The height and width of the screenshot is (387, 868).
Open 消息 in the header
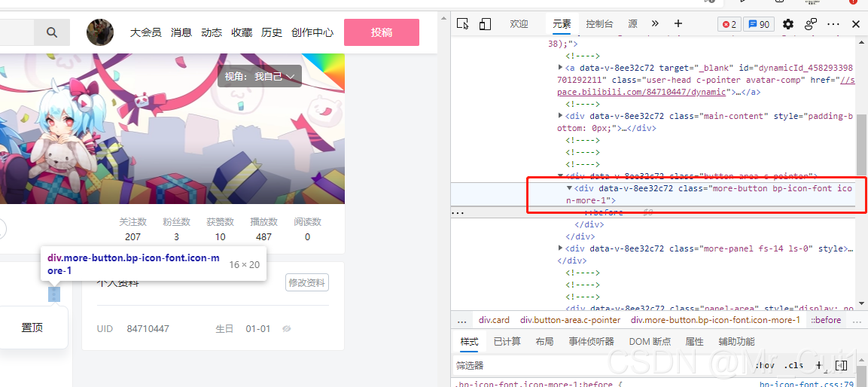pos(181,32)
